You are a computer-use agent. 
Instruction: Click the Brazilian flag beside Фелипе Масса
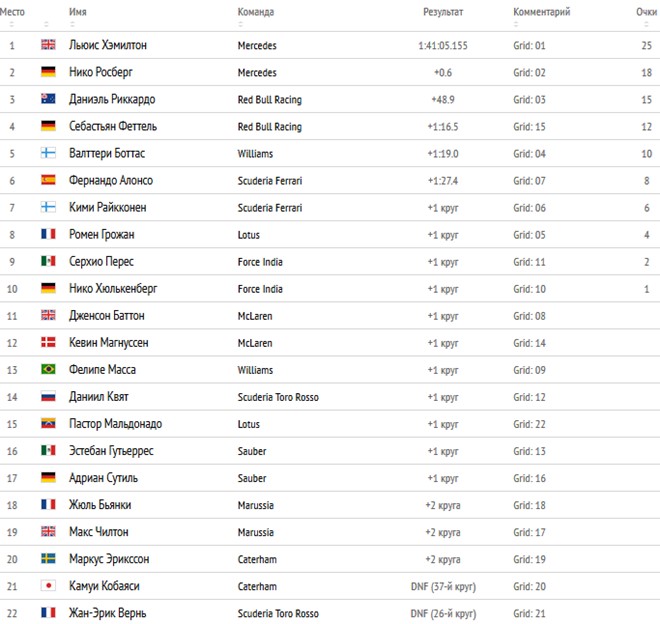[x=48, y=369]
